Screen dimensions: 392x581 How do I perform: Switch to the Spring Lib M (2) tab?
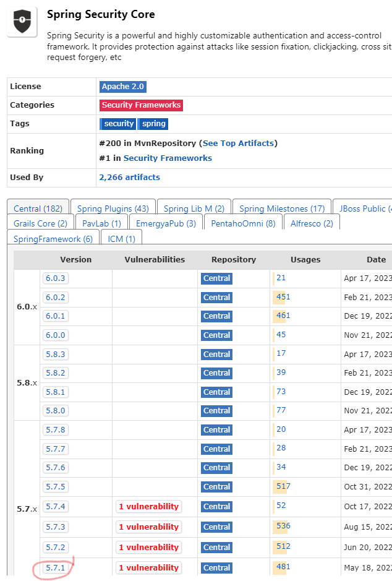(x=194, y=209)
